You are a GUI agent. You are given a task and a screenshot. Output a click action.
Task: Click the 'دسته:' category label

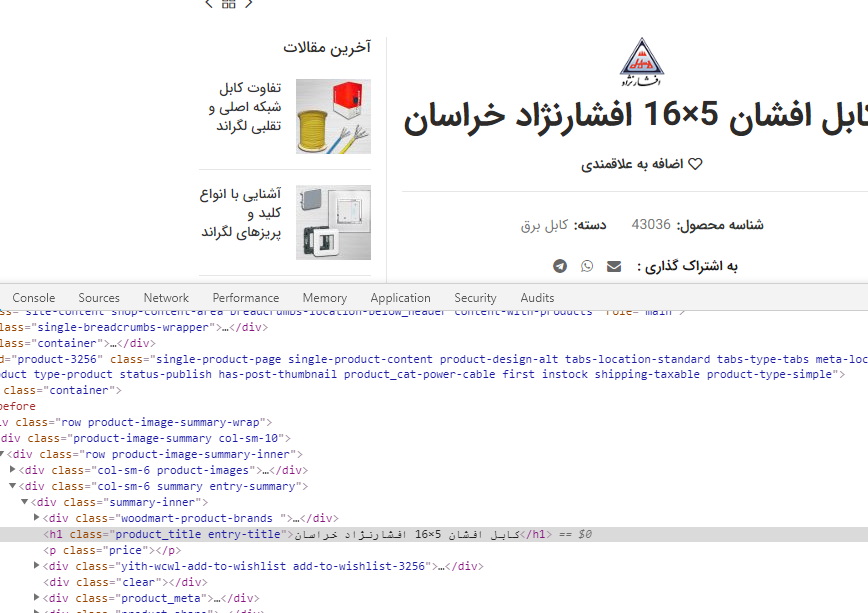pos(590,225)
